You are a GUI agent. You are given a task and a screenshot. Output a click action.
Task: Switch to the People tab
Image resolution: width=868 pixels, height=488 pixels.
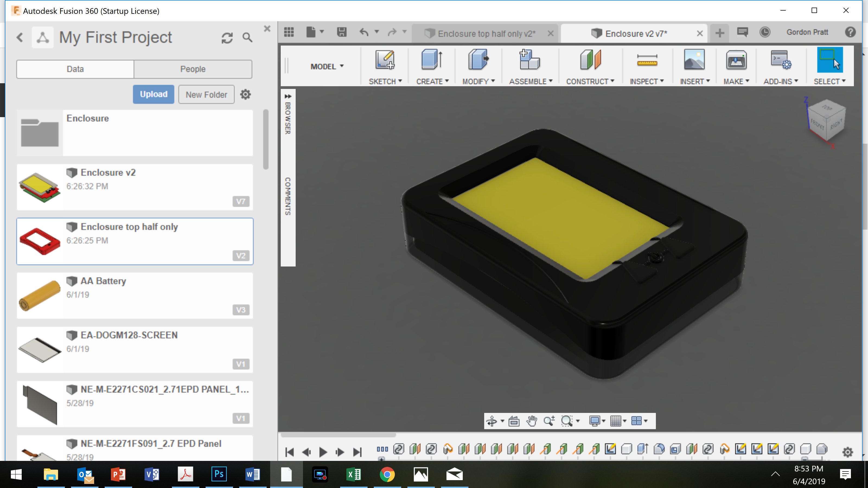coord(192,69)
